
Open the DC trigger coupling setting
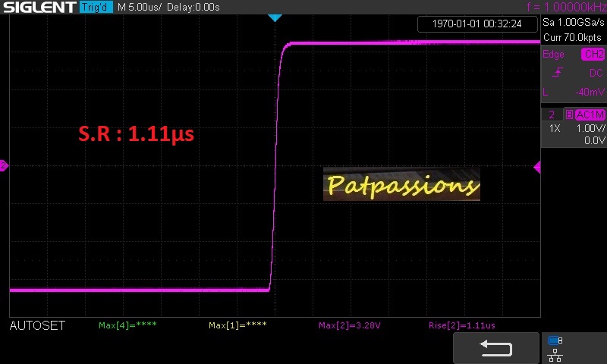click(x=596, y=73)
